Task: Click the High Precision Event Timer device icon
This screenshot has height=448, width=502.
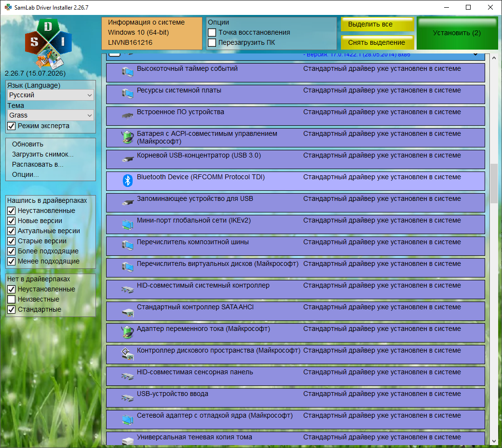Action: [x=127, y=72]
